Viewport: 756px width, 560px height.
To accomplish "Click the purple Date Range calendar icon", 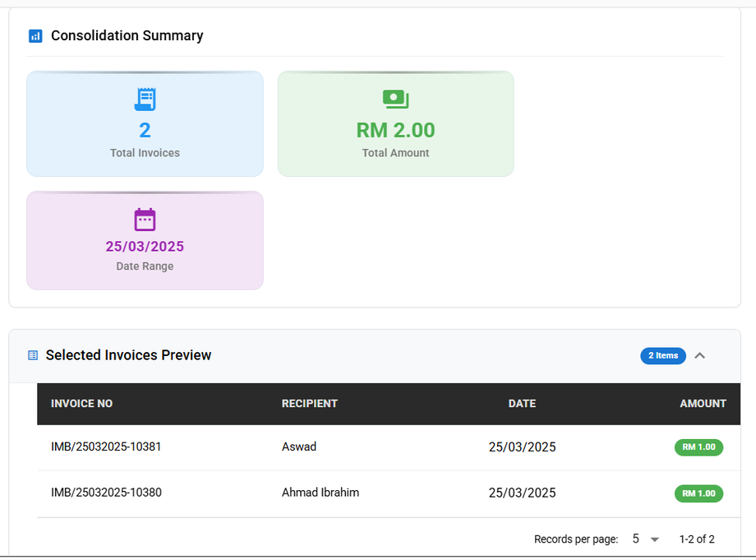I will [x=145, y=220].
